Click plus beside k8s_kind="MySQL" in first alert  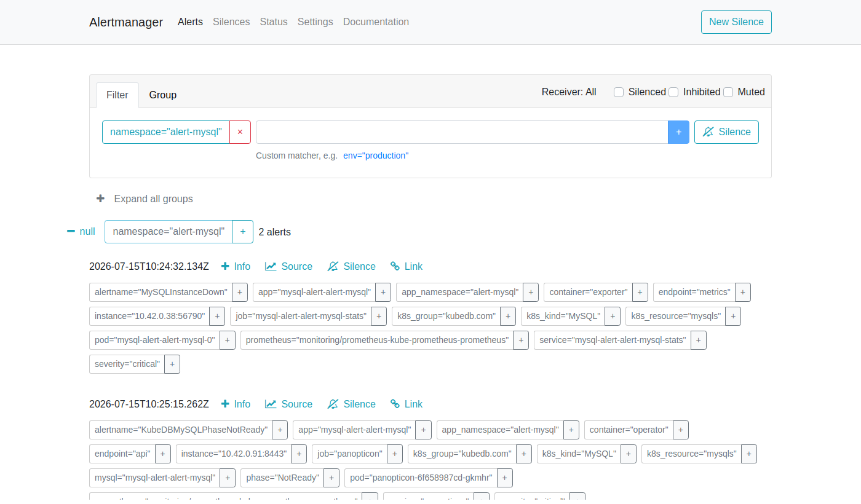tap(613, 316)
